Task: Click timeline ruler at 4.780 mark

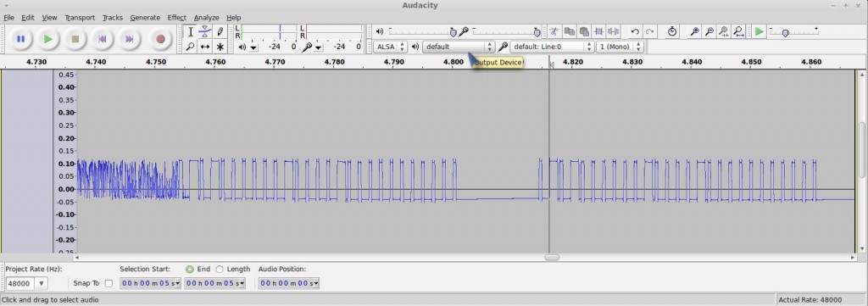Action: (334, 62)
